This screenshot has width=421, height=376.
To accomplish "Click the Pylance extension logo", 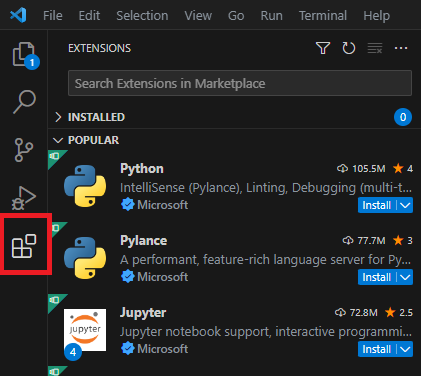I will [x=85, y=258].
